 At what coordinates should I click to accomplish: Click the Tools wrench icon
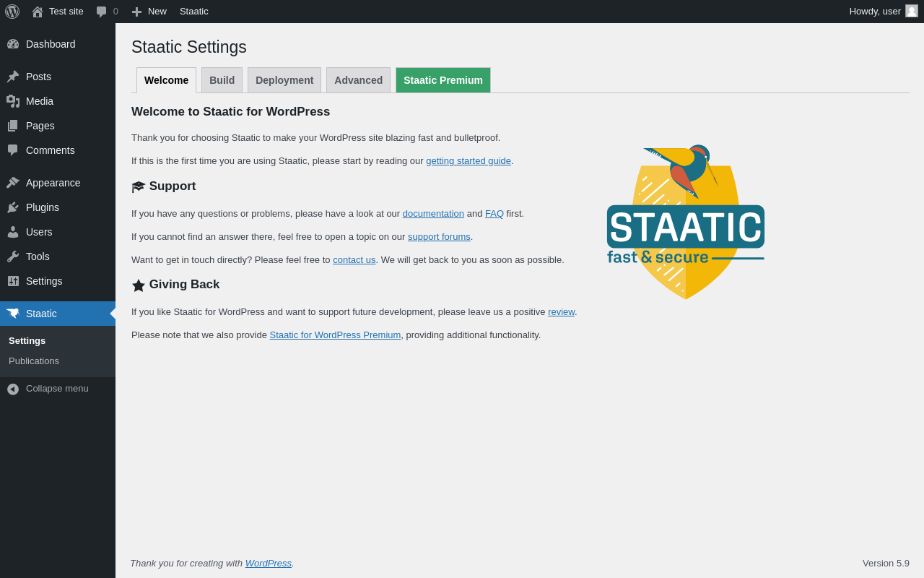click(13, 256)
